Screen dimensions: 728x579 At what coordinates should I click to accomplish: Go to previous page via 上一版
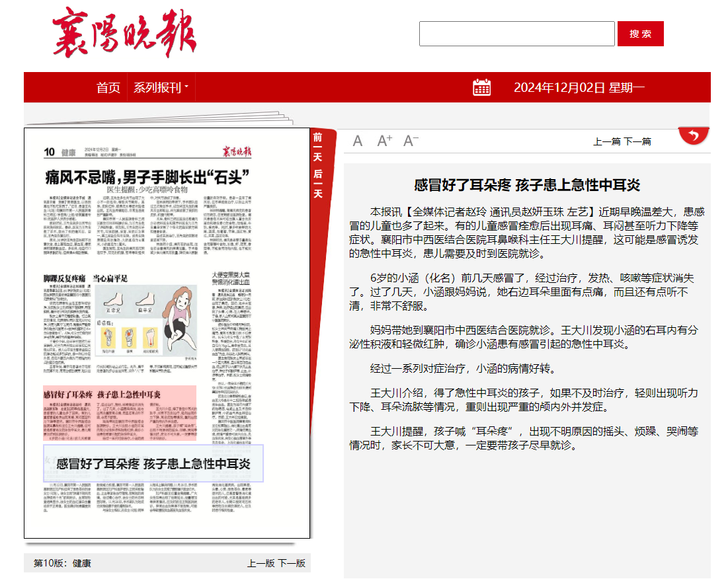click(261, 563)
